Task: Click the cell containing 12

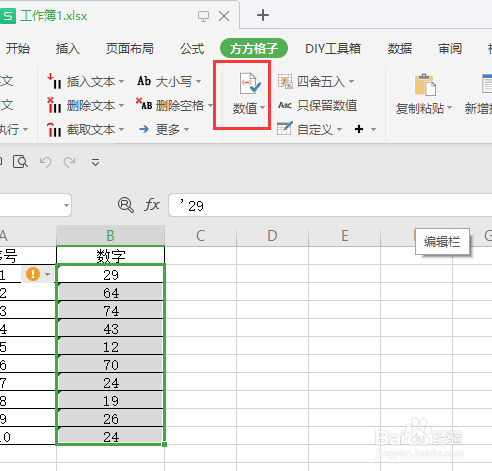Action: coord(111,346)
